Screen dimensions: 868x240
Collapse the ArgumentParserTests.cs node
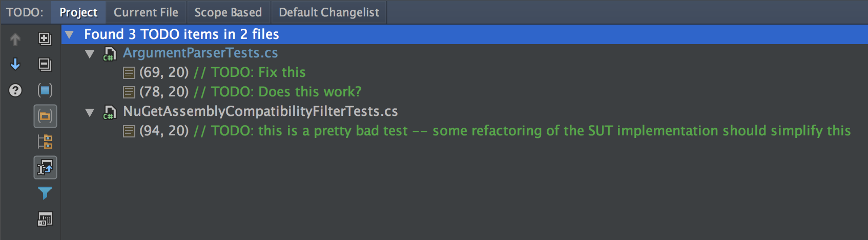[x=90, y=54]
